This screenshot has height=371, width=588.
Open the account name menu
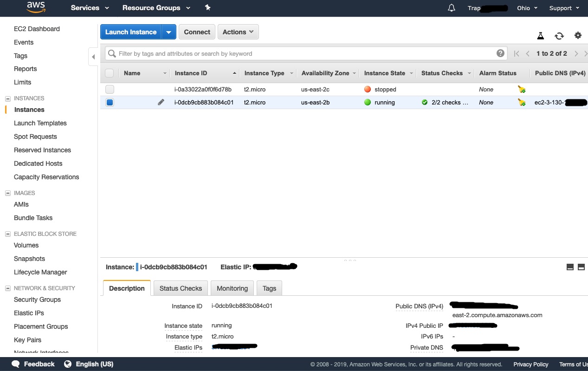click(487, 8)
